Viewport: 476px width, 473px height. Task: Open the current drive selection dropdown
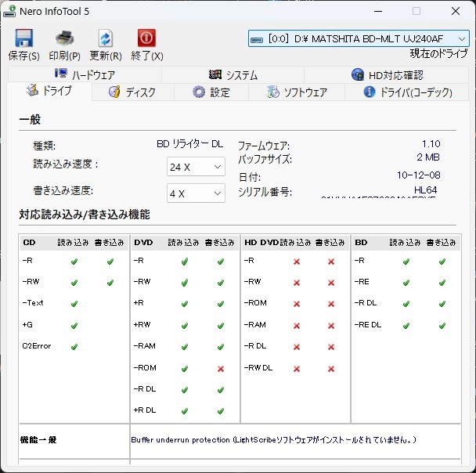359,38
